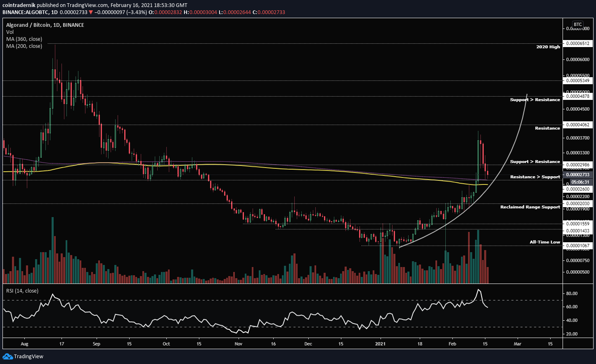Select the 2021 label on the time axis

tap(379, 343)
